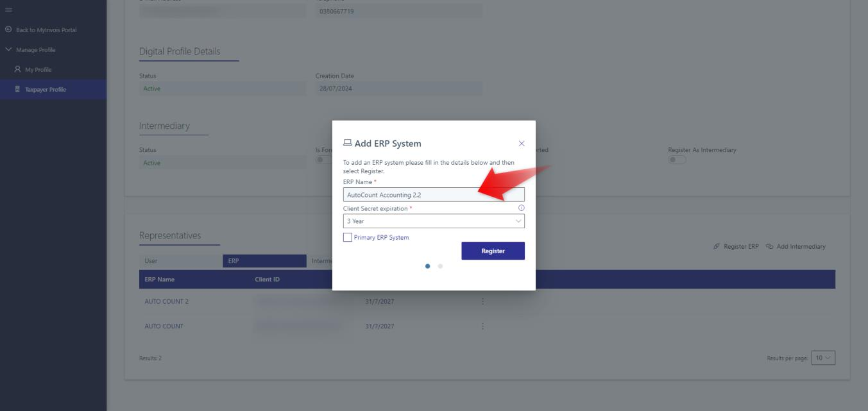
Task: Toggle the switch under Is For
Action: coord(323,160)
